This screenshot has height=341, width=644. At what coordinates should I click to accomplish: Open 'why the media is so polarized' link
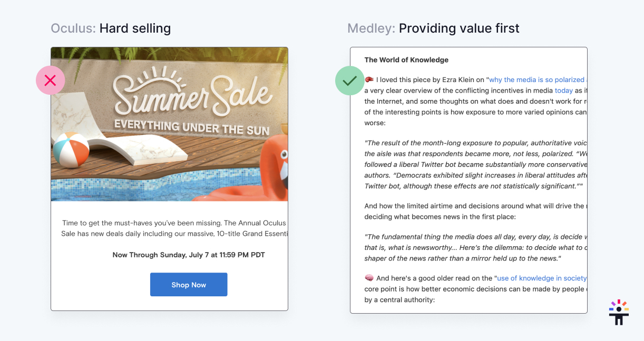(536, 80)
